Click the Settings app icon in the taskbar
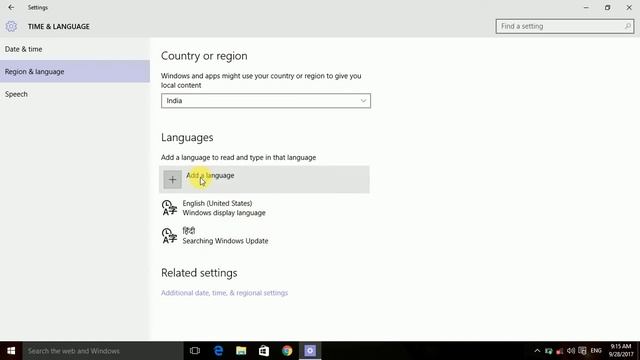Image resolution: width=640 pixels, height=360 pixels. point(310,351)
